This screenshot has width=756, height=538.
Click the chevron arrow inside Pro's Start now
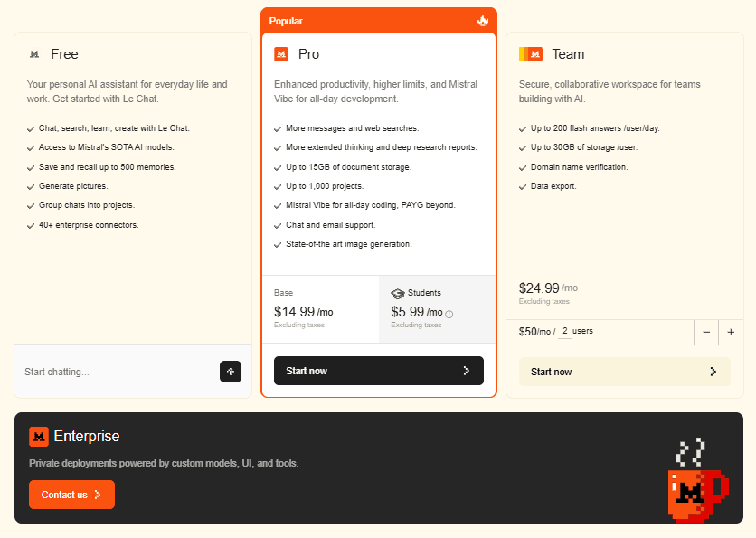tap(466, 371)
